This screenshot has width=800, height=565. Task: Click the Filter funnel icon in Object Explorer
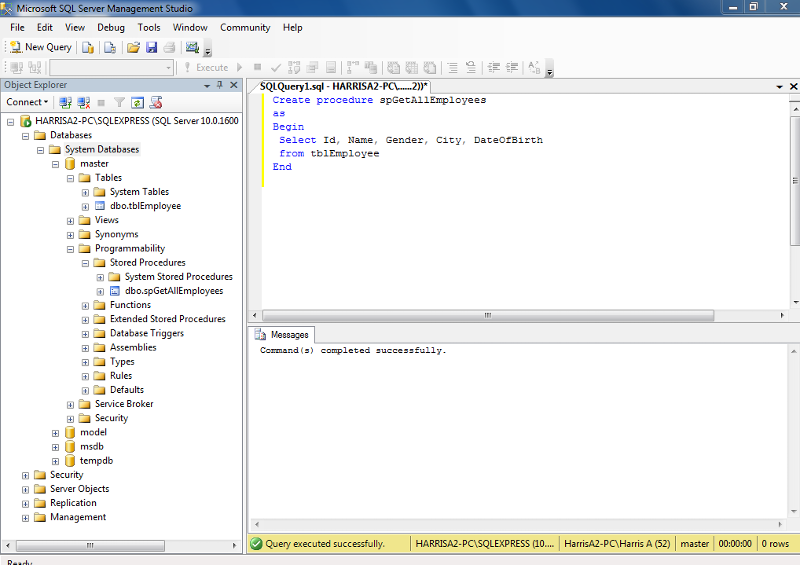[119, 103]
